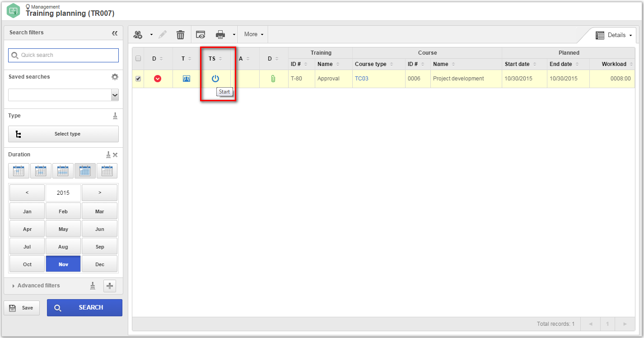Image resolution: width=644 pixels, height=338 pixels.
Task: Click the Select type button
Action: 63,134
